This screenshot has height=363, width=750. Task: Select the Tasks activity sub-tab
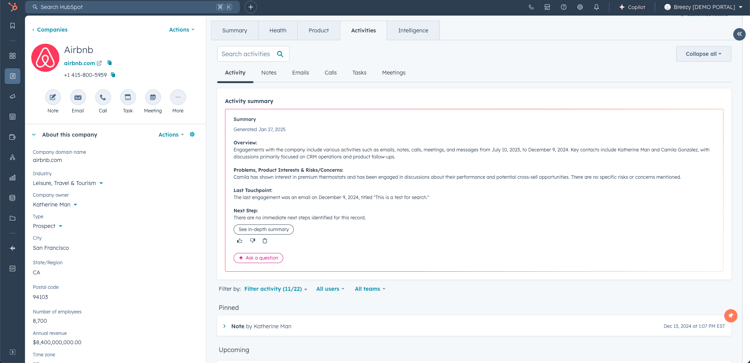click(x=359, y=73)
